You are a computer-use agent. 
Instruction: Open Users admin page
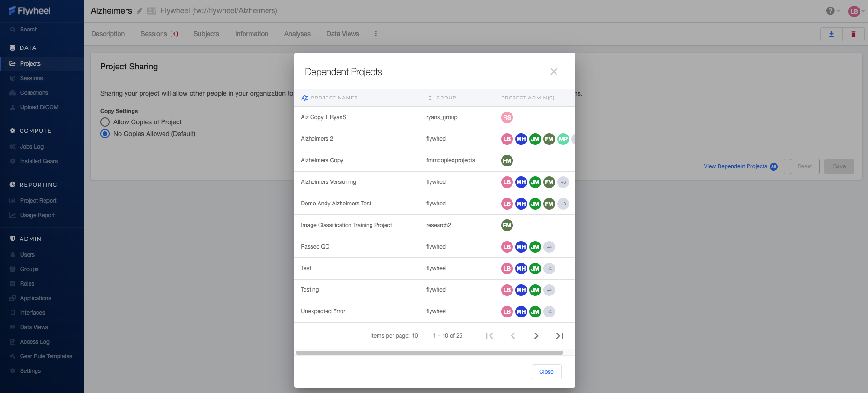pyautogui.click(x=27, y=255)
